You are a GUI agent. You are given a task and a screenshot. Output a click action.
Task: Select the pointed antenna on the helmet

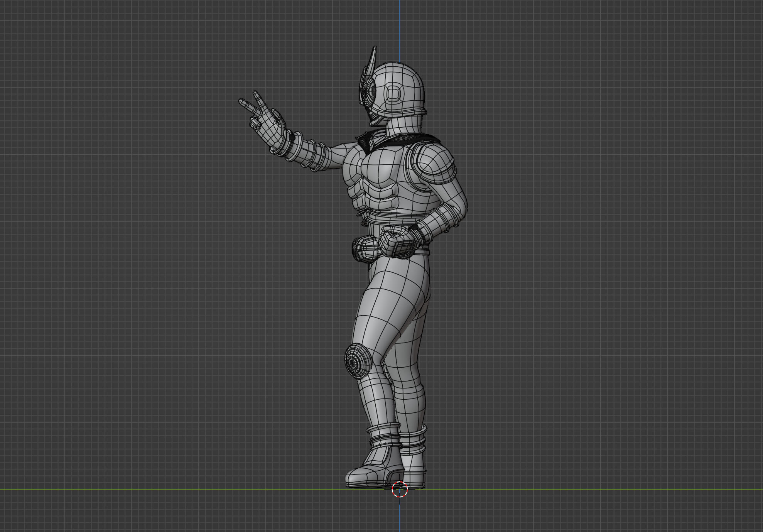point(372,61)
